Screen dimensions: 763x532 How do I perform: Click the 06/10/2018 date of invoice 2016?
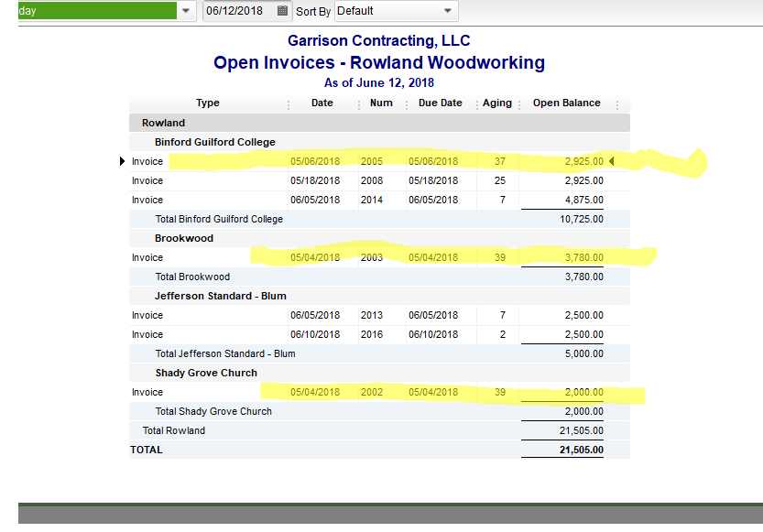pyautogui.click(x=315, y=334)
